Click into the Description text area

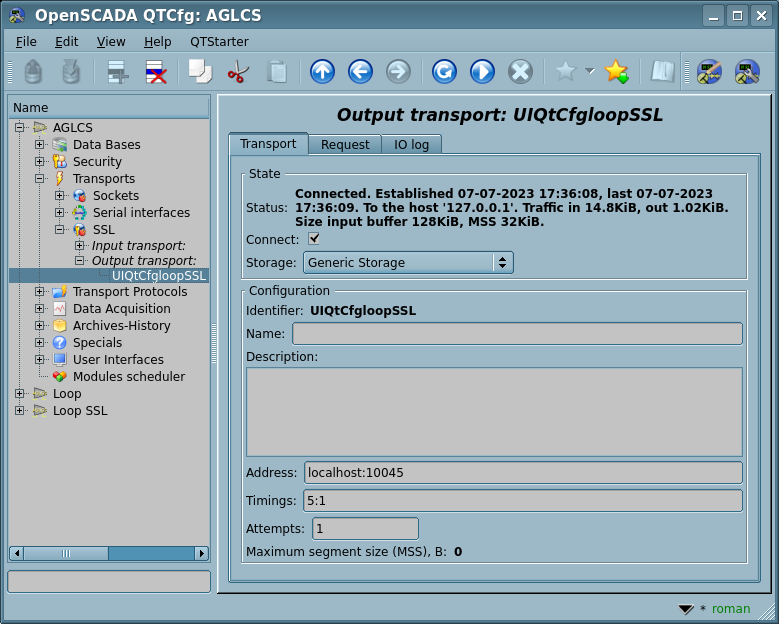[x=494, y=412]
